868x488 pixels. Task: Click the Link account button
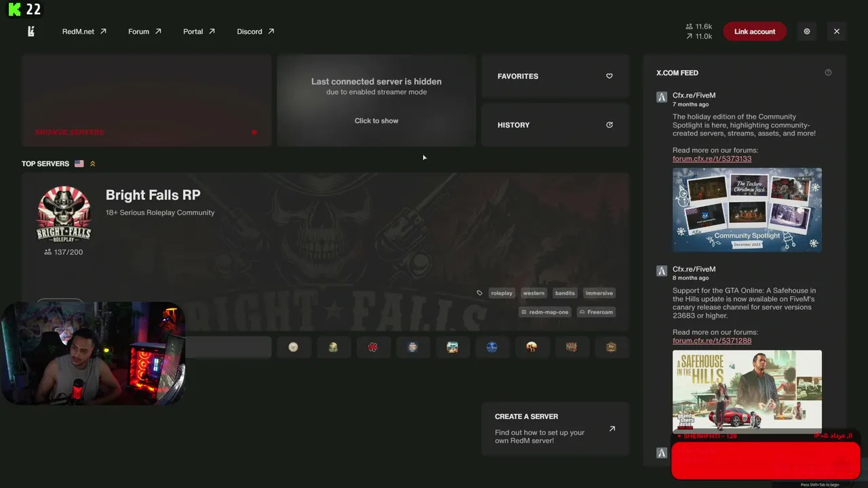(754, 31)
